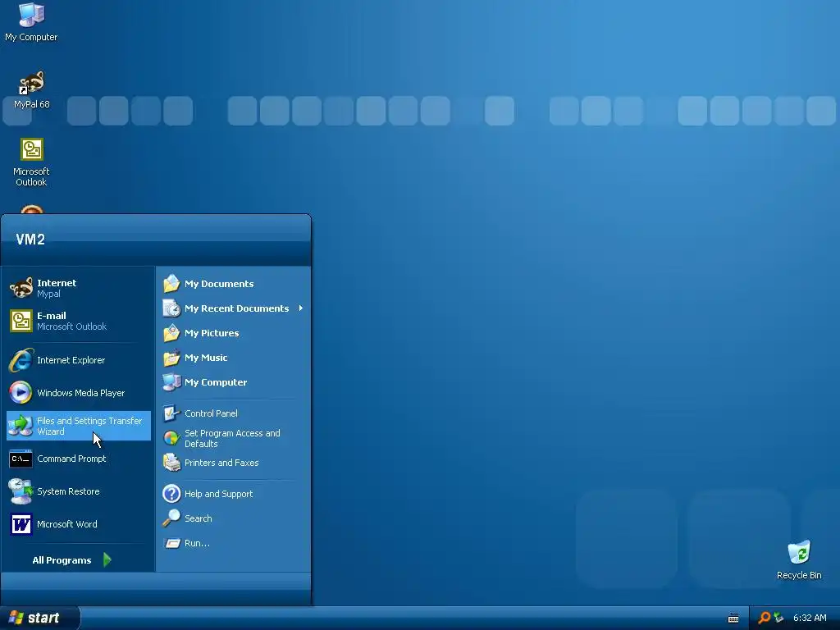840x630 pixels.
Task: Click the Command Prompt text label
Action: pyautogui.click(x=71, y=459)
